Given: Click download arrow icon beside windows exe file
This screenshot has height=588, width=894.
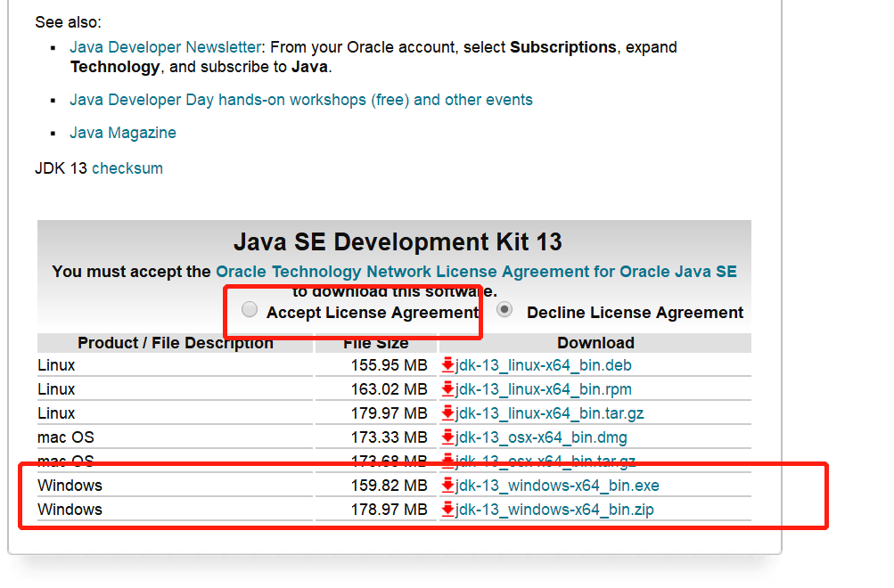Looking at the screenshot, I should click(447, 486).
